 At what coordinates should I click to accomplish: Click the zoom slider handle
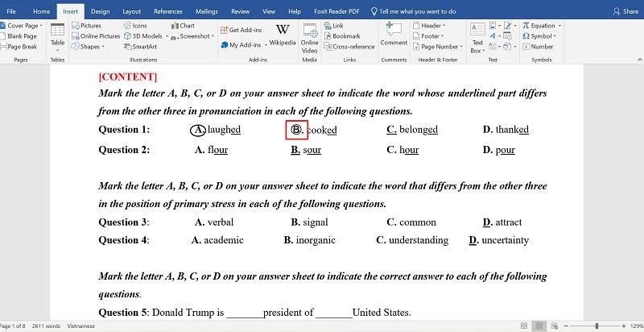(x=597, y=326)
